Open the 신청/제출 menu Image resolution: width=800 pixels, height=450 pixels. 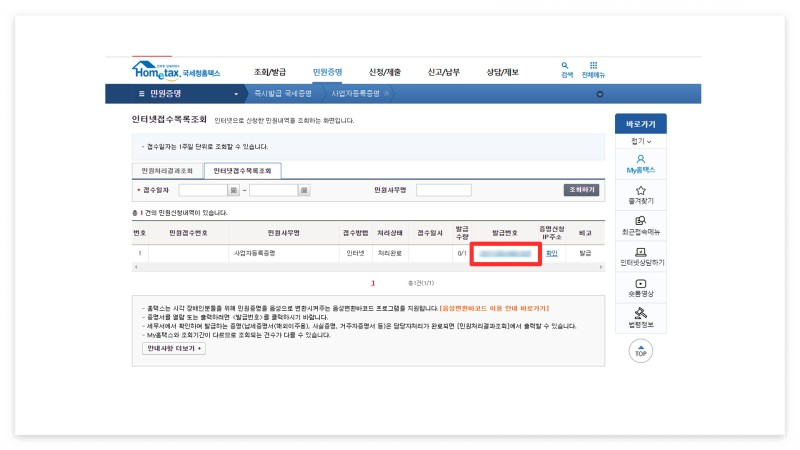point(385,72)
